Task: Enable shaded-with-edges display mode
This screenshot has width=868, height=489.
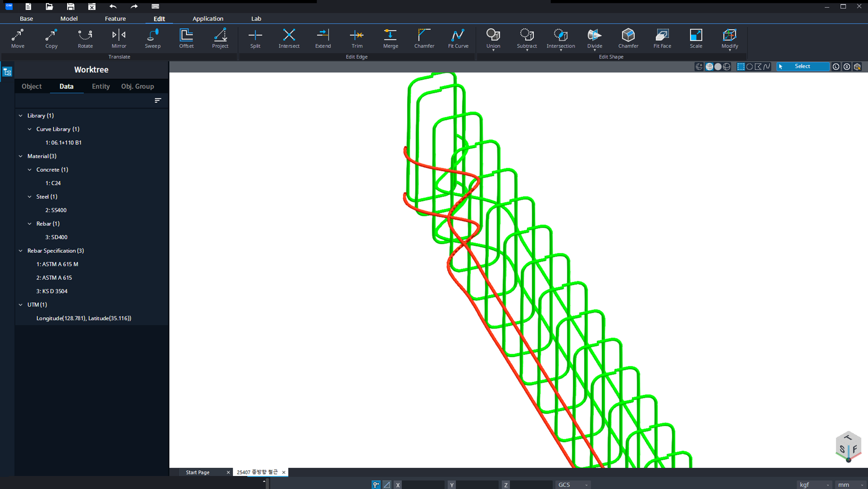Action: 710,66
